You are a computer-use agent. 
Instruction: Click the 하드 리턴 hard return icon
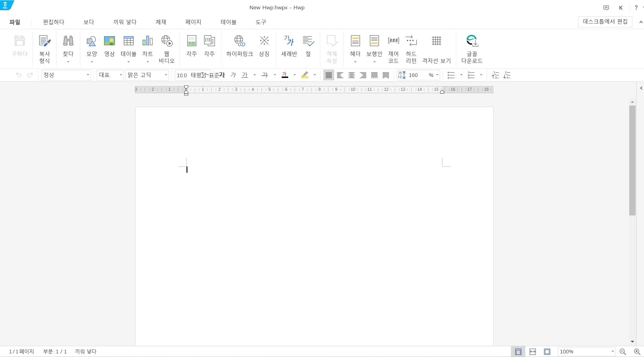(x=411, y=41)
